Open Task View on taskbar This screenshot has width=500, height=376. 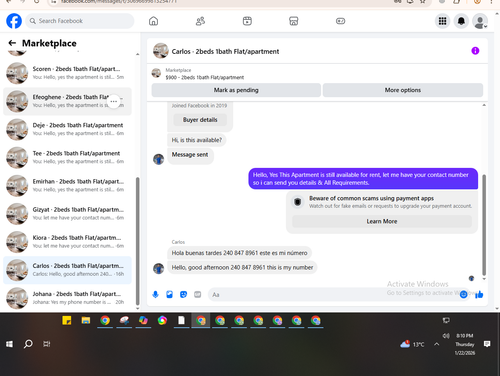coord(47,344)
